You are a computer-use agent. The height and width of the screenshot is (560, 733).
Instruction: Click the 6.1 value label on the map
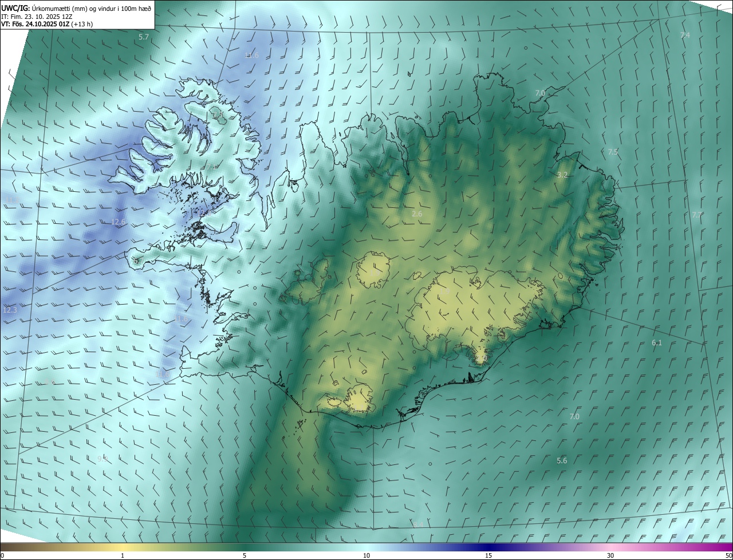coord(657,343)
